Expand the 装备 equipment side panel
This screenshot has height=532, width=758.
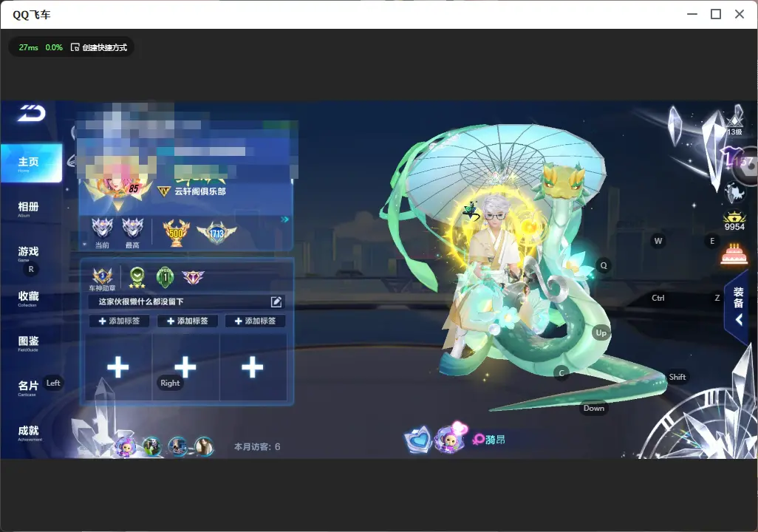[x=738, y=306]
